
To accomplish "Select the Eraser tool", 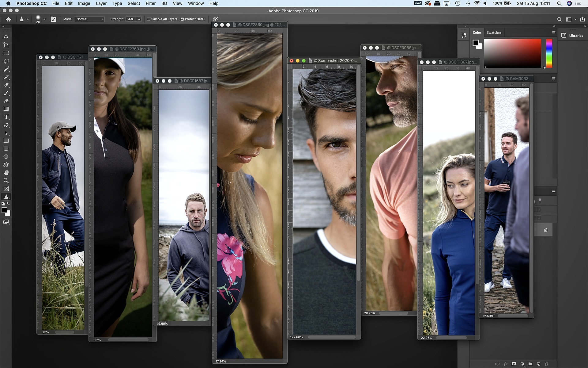I will pos(6,101).
